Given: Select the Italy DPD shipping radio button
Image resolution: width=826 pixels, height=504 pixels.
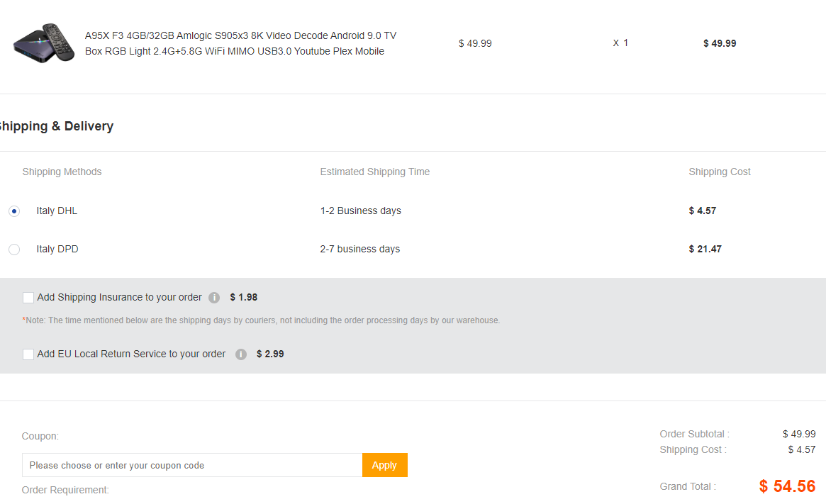Looking at the screenshot, I should point(14,249).
